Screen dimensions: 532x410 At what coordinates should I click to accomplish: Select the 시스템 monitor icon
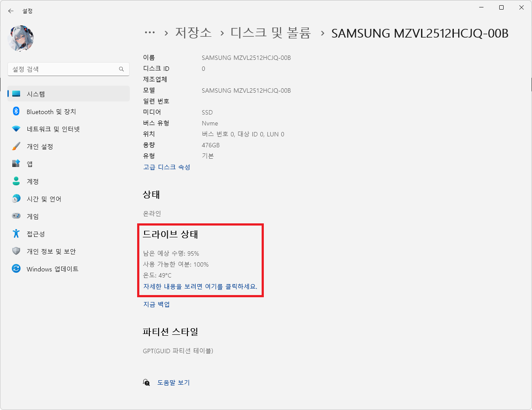point(16,94)
